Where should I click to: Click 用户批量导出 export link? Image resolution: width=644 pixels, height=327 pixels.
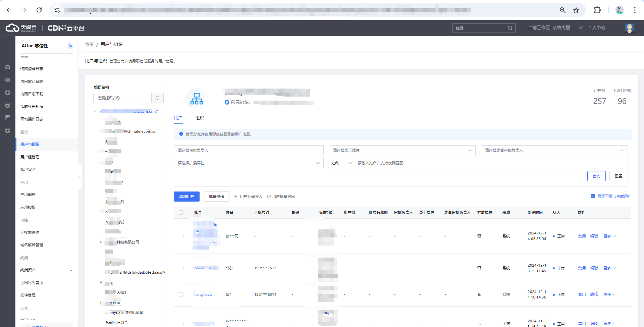point(281,197)
